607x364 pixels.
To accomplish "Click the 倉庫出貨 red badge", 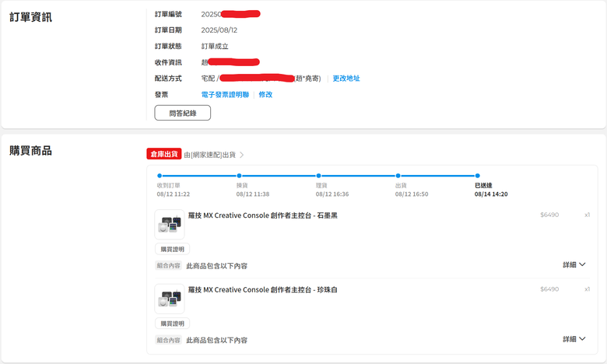I will pyautogui.click(x=164, y=154).
